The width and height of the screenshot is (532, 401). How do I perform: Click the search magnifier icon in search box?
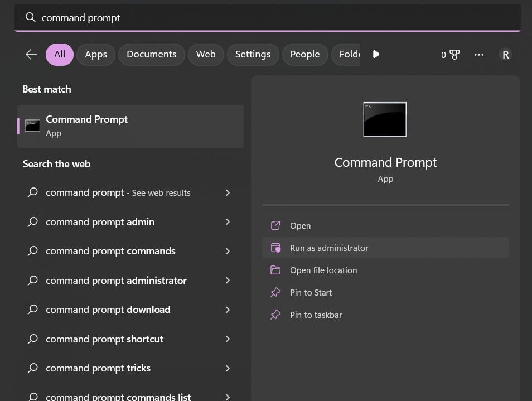(x=31, y=17)
